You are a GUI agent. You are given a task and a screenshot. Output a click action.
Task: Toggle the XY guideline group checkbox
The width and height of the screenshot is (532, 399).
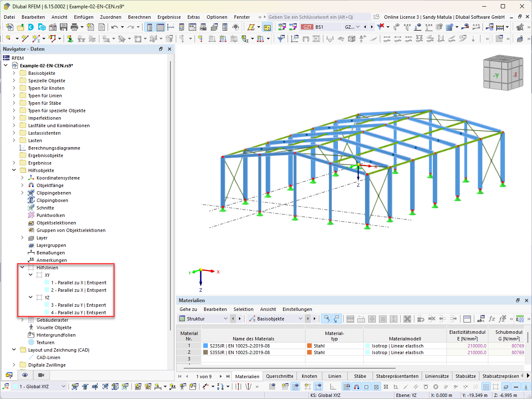39,275
